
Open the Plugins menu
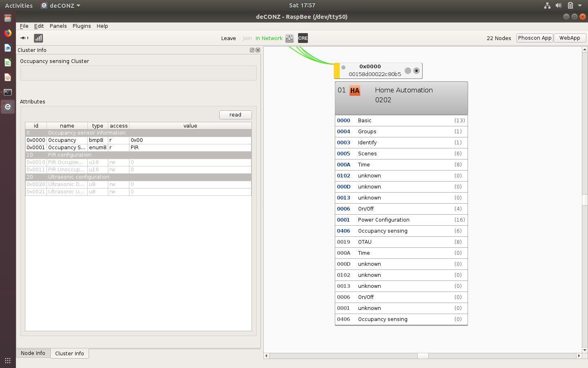point(82,26)
